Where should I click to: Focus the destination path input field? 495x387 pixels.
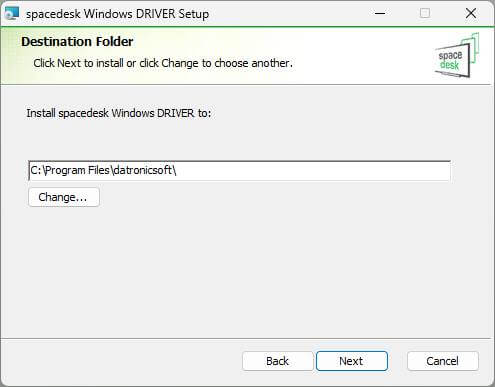(239, 170)
